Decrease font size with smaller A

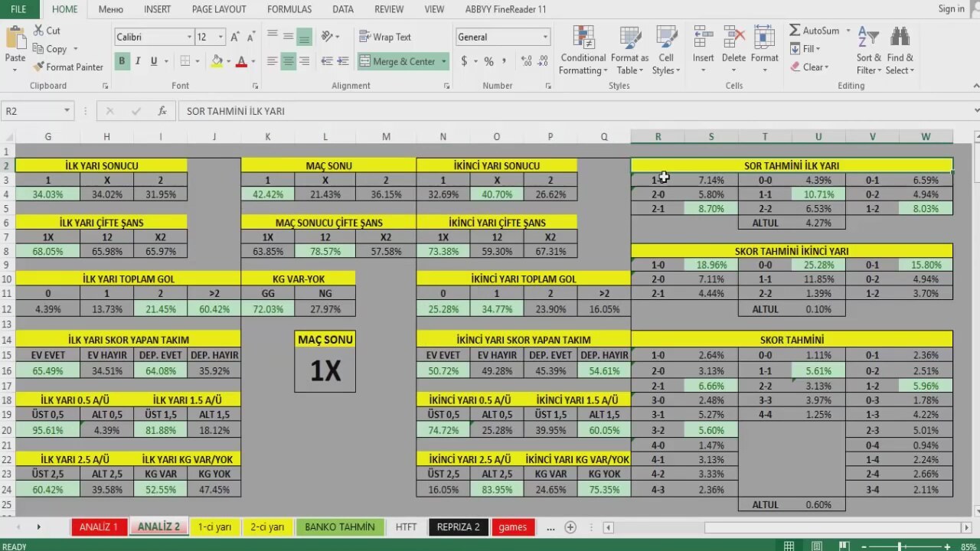click(x=251, y=37)
